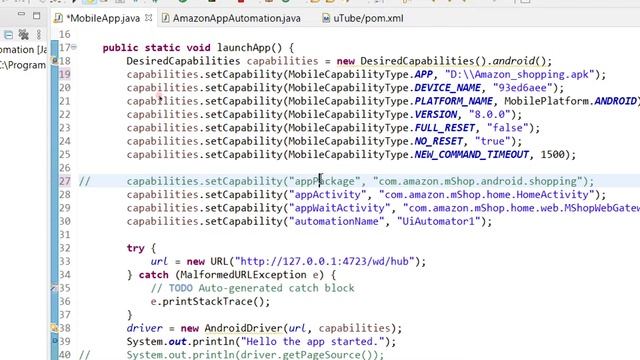
Task: Click the "http://127.0.0.1:4723/wd/hub" URL string
Action: pyautogui.click(x=324, y=261)
